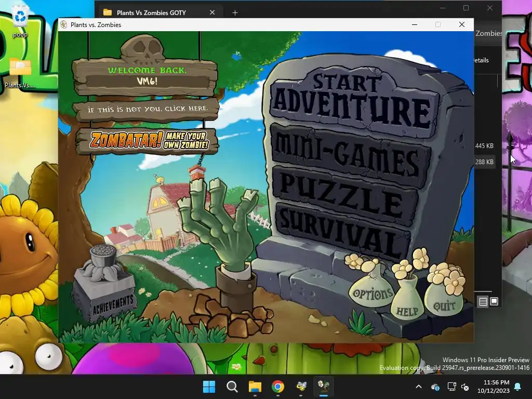Open the Achievements pedestal
Viewport: 532px width, 399px height.
coord(105,283)
